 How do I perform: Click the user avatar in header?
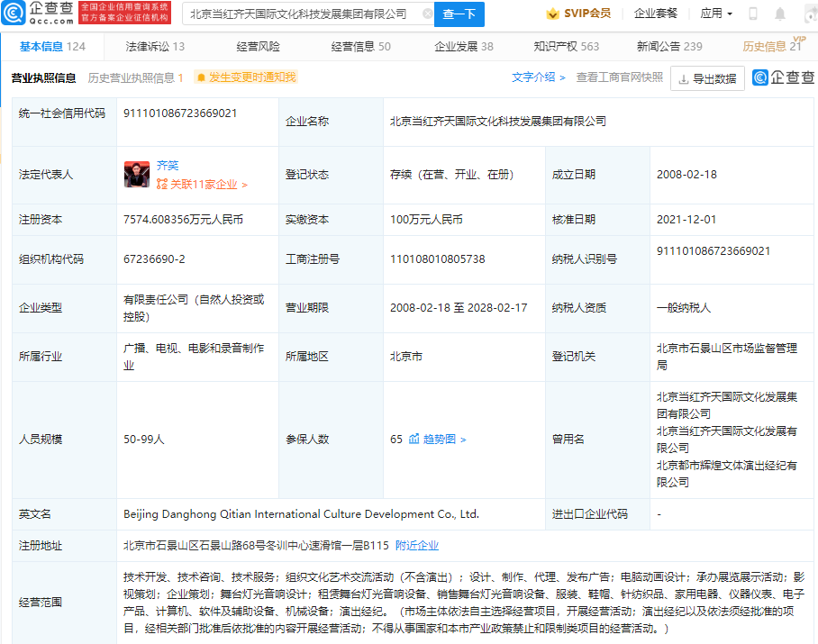809,14
